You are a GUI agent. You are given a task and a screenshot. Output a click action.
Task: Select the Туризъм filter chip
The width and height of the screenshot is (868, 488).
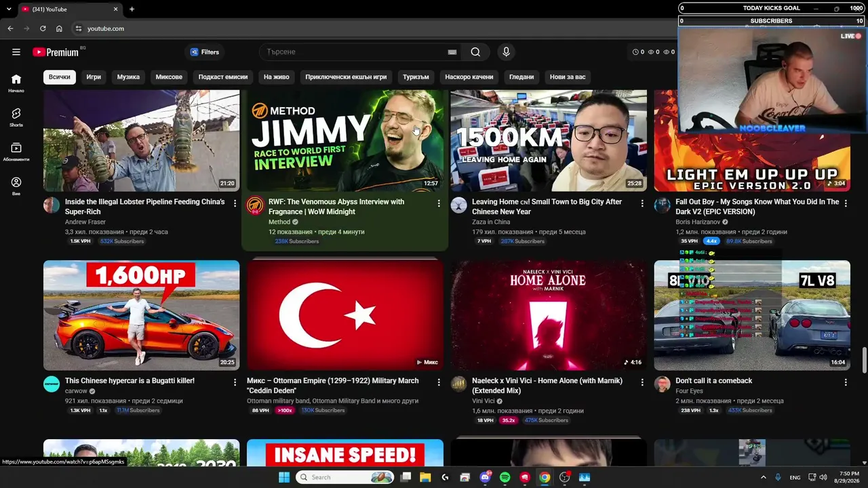point(416,77)
